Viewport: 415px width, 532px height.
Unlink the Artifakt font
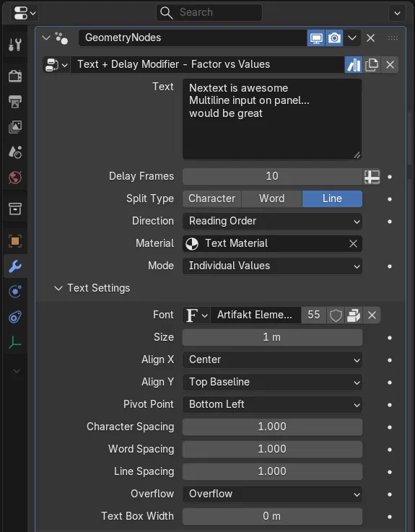pos(372,315)
